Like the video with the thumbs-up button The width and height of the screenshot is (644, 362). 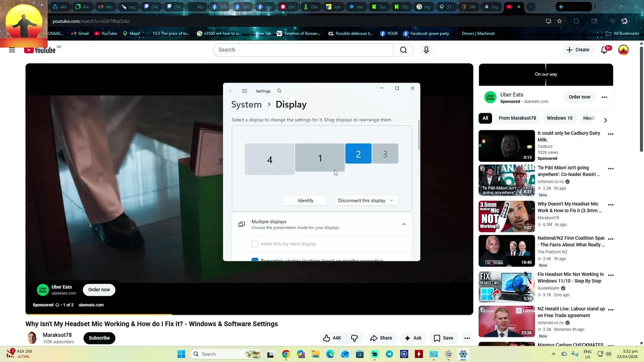[x=332, y=338]
